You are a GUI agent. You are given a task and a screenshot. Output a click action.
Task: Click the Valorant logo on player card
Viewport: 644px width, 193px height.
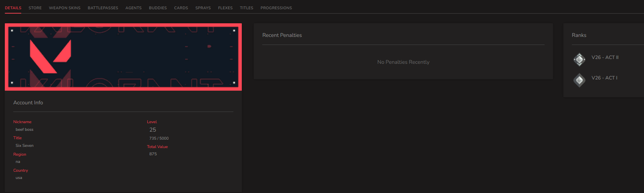coord(51,57)
